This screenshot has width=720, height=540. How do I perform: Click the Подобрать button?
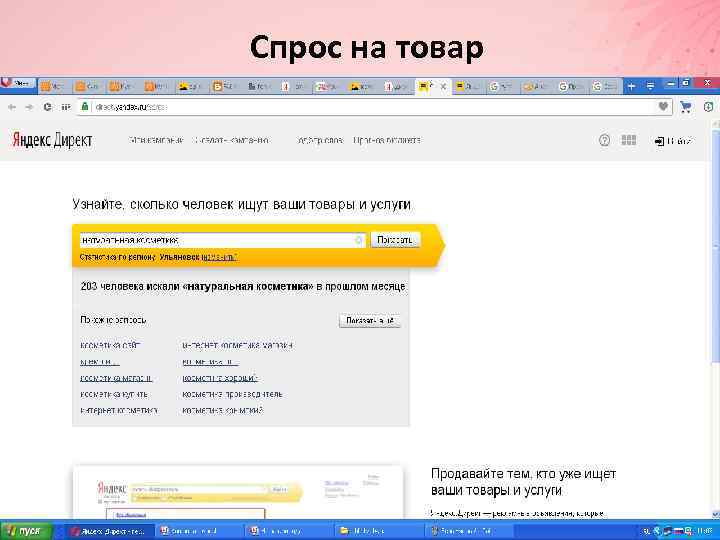(x=395, y=240)
